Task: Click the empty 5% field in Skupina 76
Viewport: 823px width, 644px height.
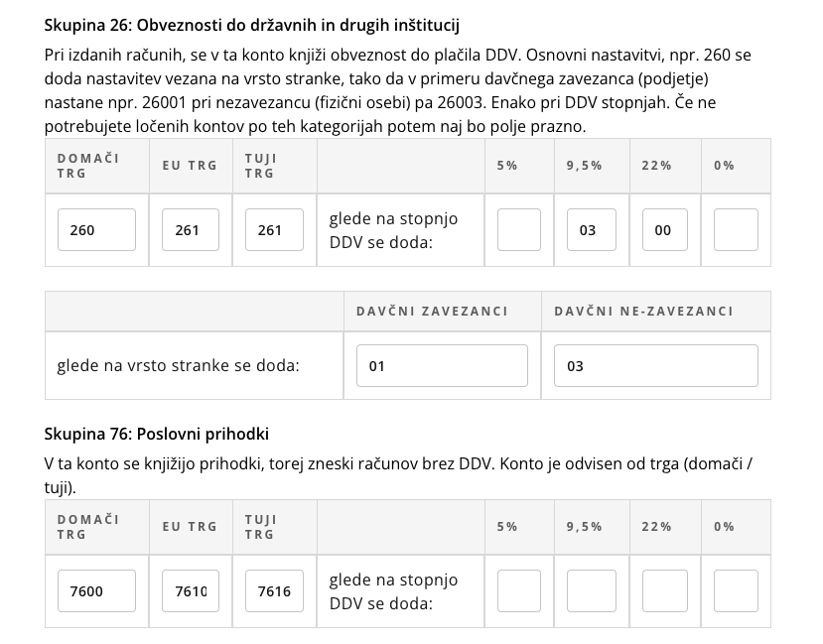Action: [519, 591]
